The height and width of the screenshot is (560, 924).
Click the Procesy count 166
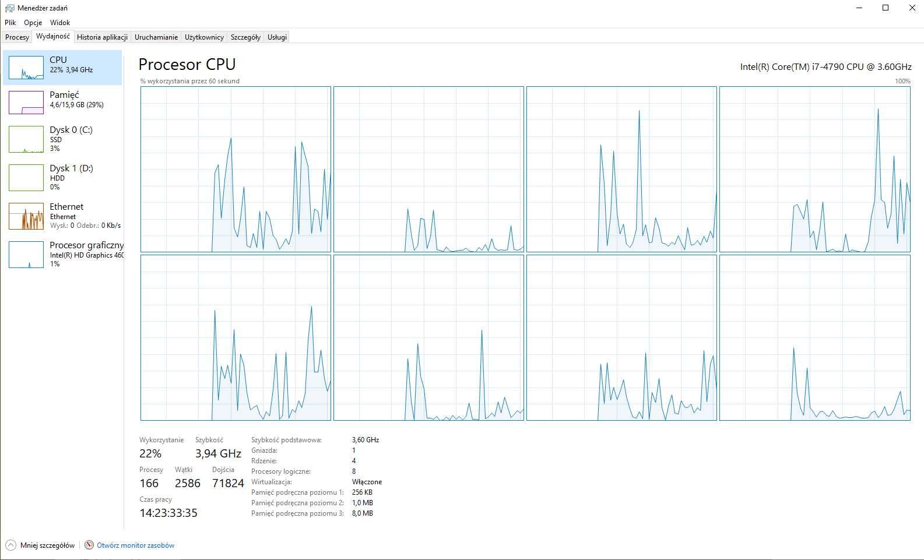(149, 483)
